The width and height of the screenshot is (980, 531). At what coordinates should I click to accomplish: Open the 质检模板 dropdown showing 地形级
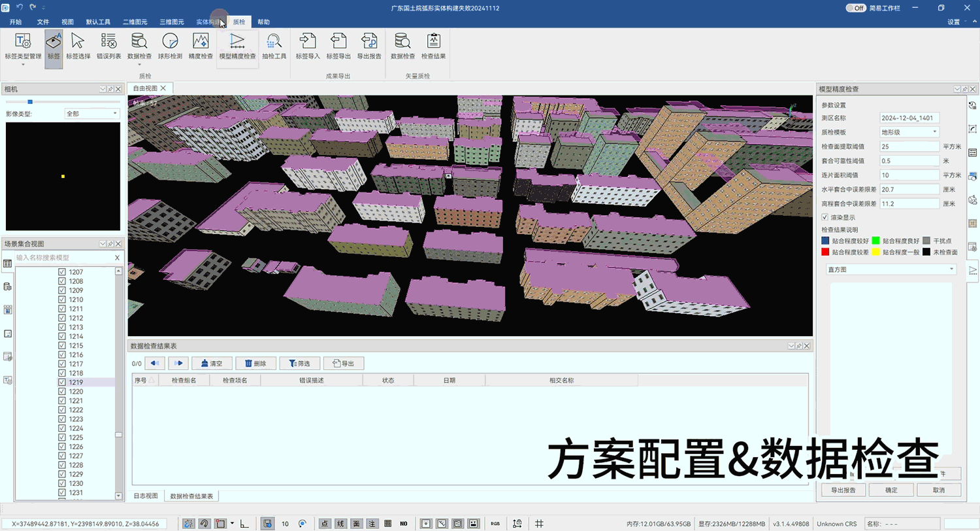coord(909,132)
